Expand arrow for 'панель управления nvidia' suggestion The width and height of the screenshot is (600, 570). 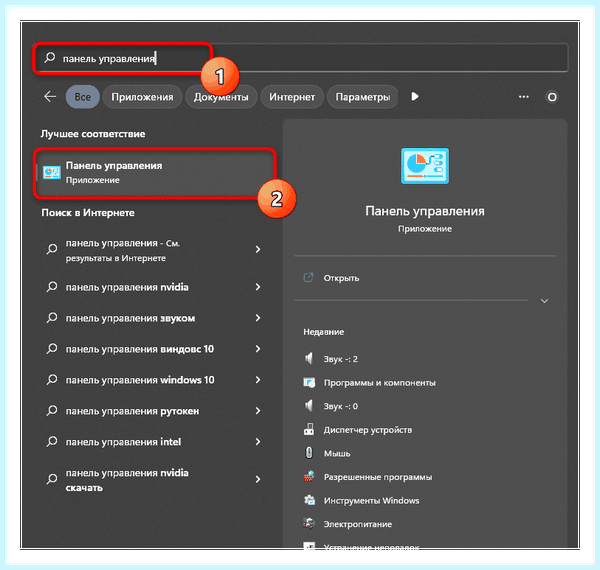coord(258,287)
